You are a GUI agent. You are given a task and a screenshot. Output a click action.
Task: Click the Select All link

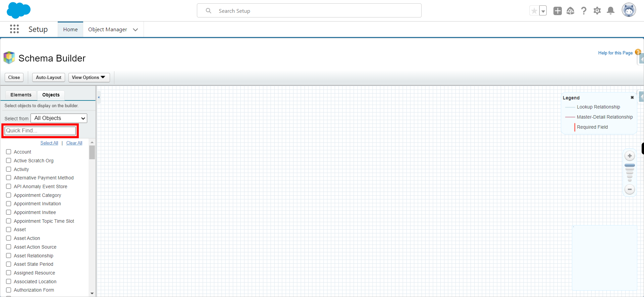[x=49, y=143]
